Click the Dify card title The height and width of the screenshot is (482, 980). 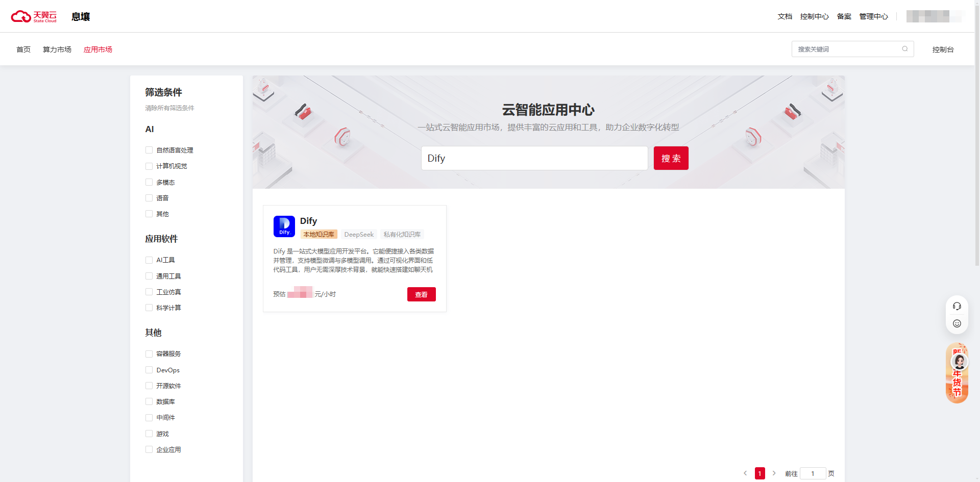point(308,221)
